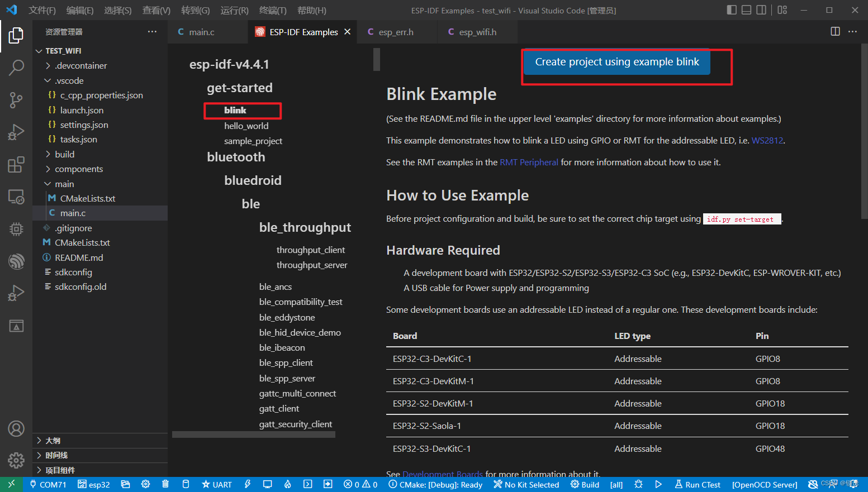Click Create project using example blink
The image size is (868, 492).
tap(617, 62)
